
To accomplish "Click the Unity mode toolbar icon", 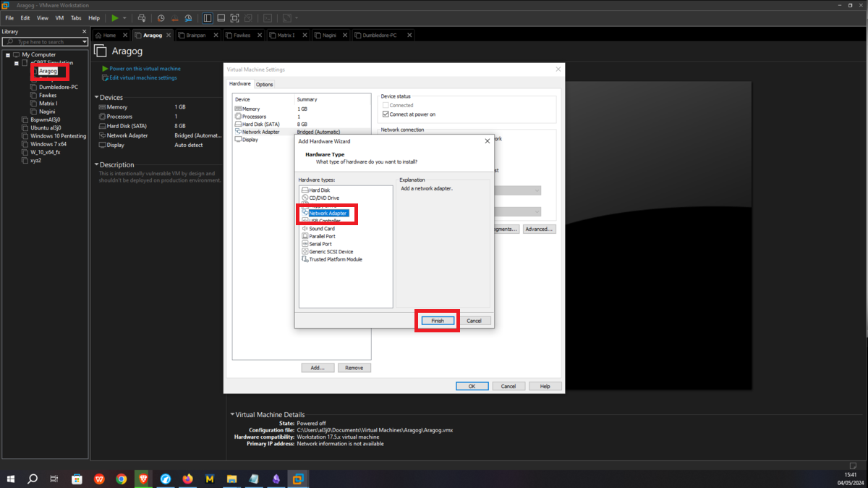I will click(250, 17).
